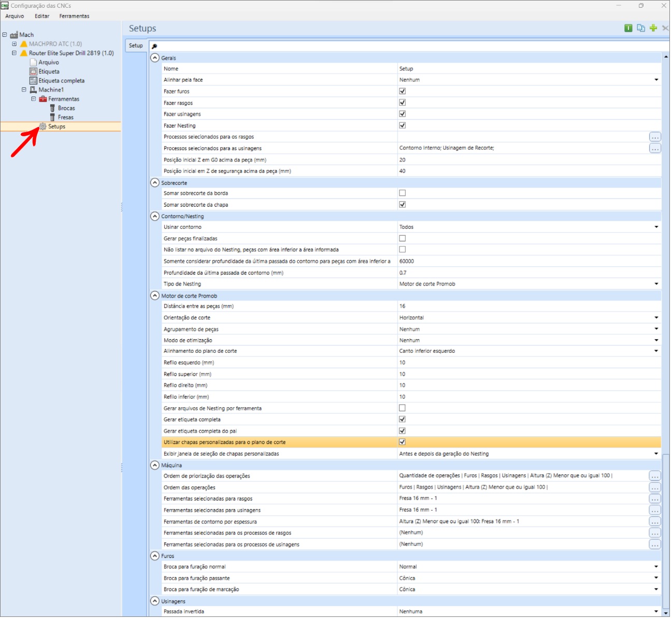This screenshot has width=672, height=619.
Task: Disable Somar sobrecorte da chapa checkbox
Action: point(402,205)
